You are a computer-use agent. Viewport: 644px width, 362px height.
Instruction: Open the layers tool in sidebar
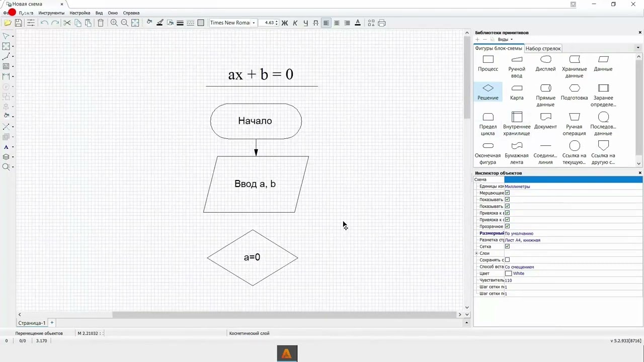6,157
